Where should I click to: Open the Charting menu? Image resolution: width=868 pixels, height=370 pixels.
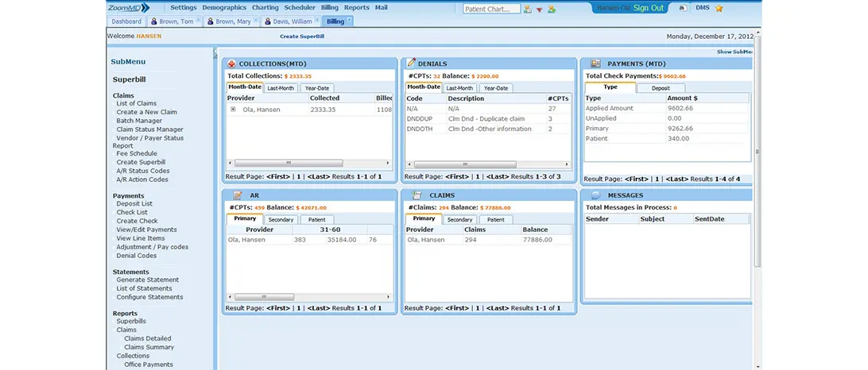(x=265, y=8)
